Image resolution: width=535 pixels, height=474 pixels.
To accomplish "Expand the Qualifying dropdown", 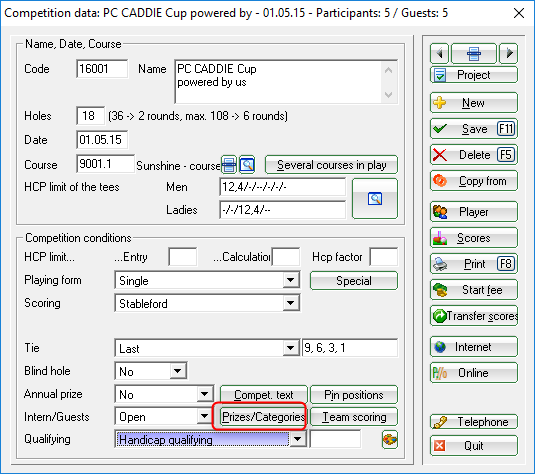I will 297,439.
